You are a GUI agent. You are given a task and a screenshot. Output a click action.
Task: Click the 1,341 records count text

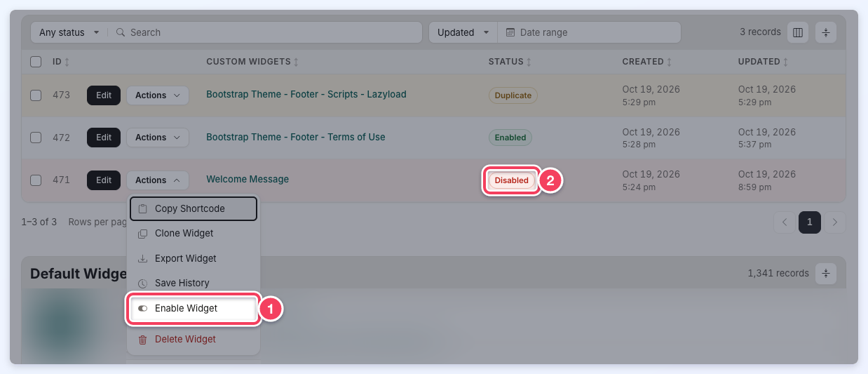point(778,273)
